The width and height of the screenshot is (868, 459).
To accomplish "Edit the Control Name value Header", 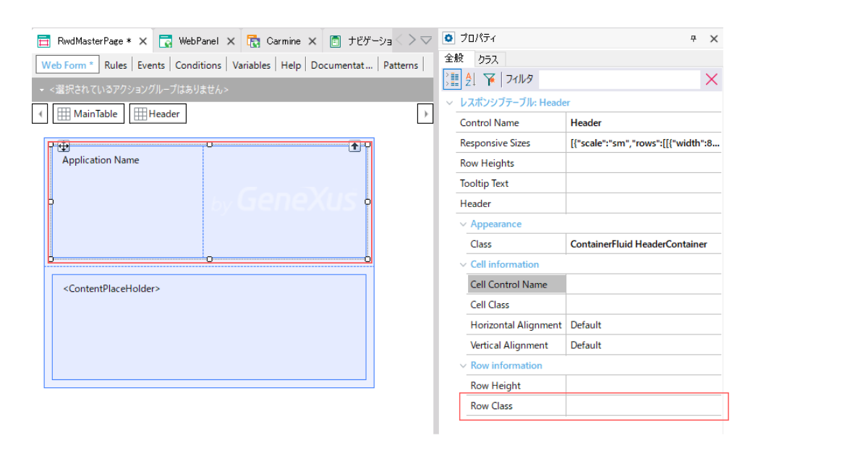I will click(644, 122).
